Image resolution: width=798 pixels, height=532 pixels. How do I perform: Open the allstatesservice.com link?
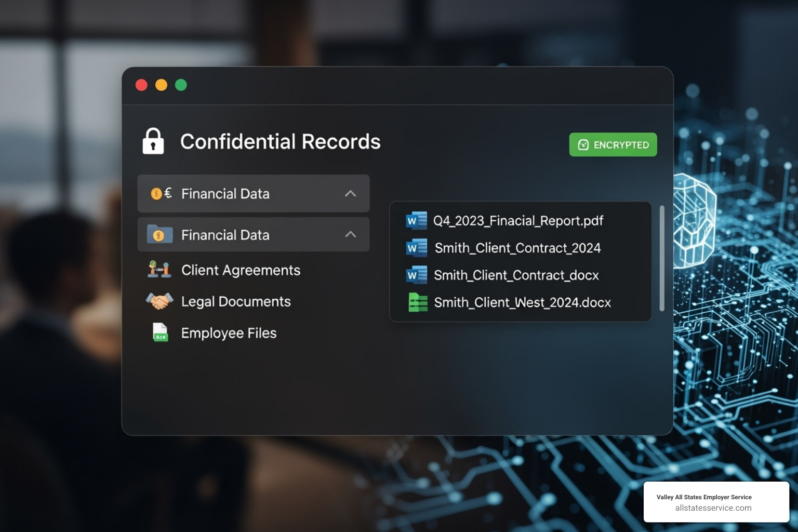click(713, 508)
